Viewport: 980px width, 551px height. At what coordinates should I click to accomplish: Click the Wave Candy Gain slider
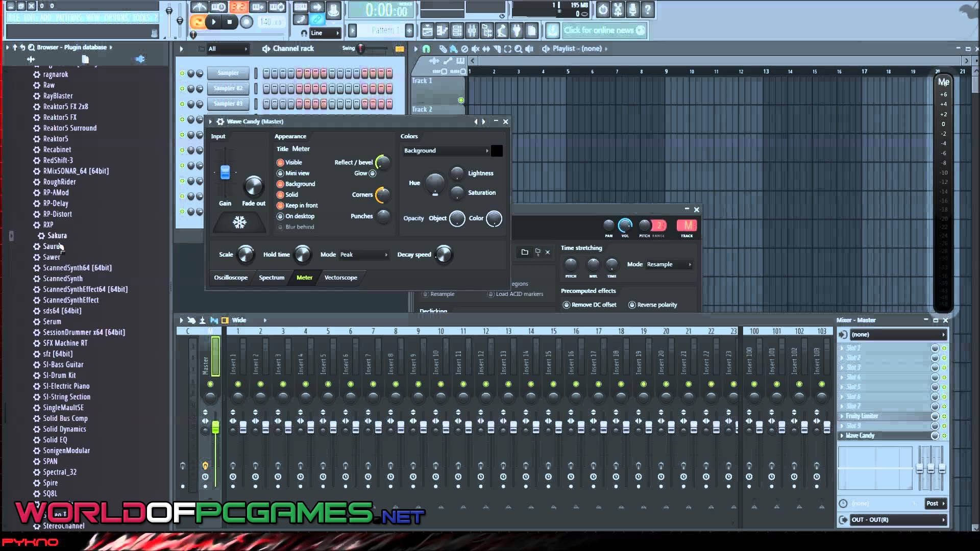click(225, 172)
